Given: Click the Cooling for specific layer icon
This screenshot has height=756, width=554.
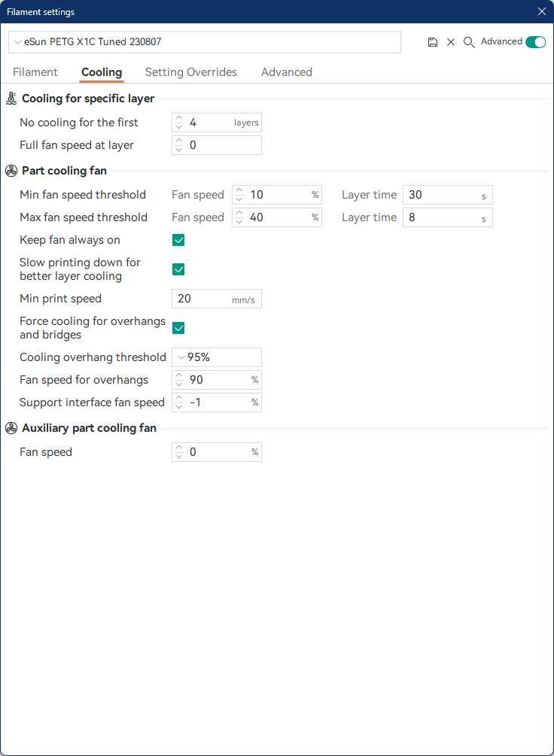Looking at the screenshot, I should tap(11, 99).
